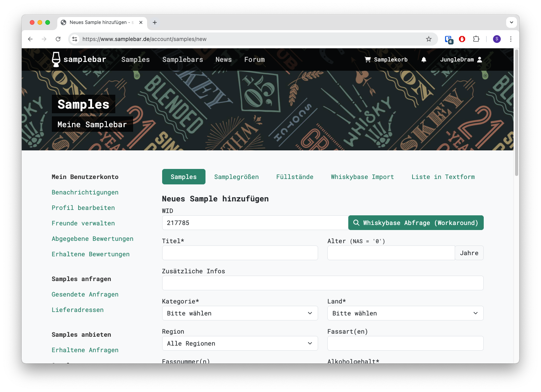
Task: Switch to the Samplegrößen tab
Action: [x=236, y=177]
